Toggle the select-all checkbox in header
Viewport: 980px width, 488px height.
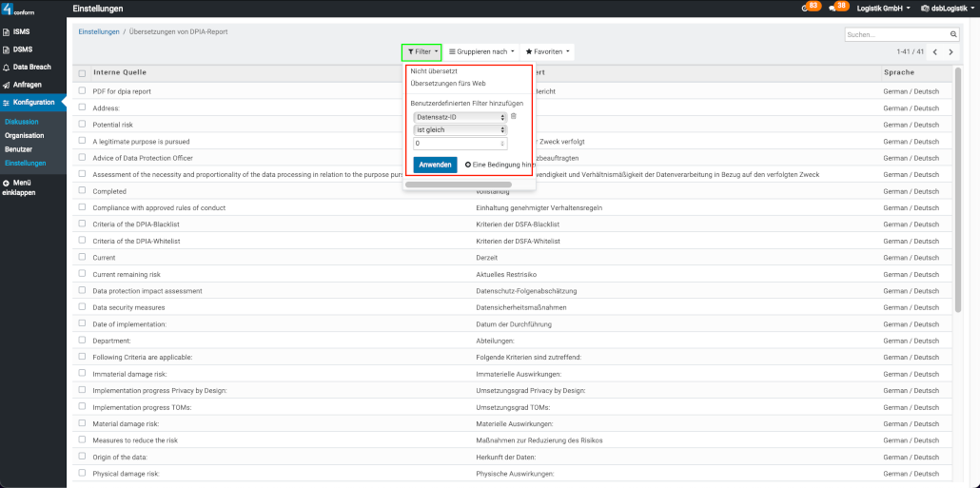[83, 73]
